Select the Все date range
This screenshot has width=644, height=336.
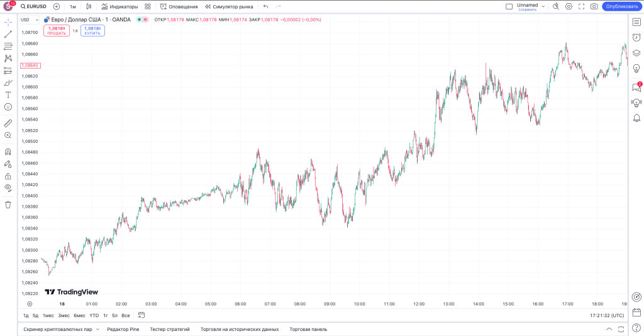(126, 315)
